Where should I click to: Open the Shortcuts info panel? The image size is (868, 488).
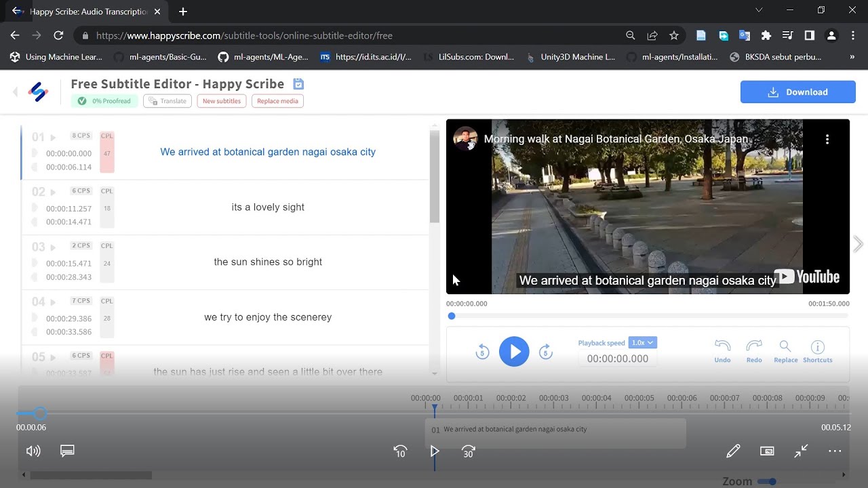pos(818,351)
